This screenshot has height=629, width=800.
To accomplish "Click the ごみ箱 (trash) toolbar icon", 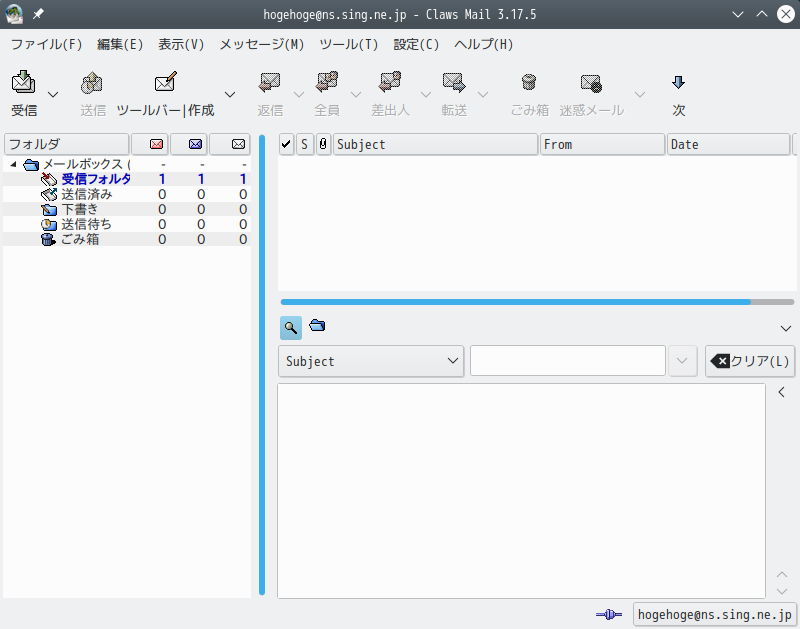I will pyautogui.click(x=529, y=82).
